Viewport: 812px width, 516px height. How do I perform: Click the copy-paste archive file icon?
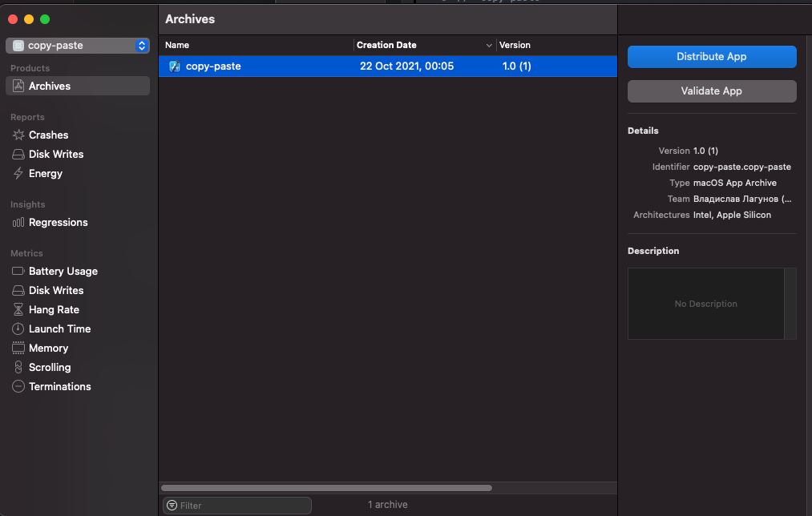[x=175, y=67]
